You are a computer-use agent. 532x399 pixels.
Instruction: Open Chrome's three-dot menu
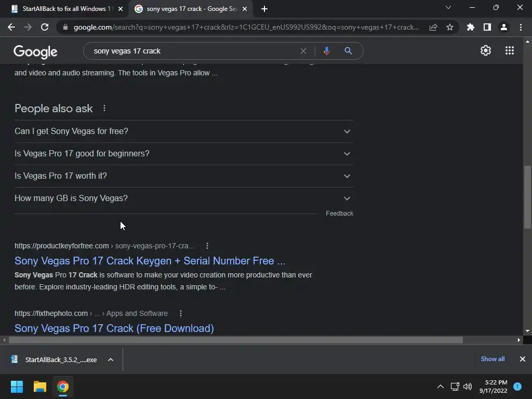click(521, 27)
